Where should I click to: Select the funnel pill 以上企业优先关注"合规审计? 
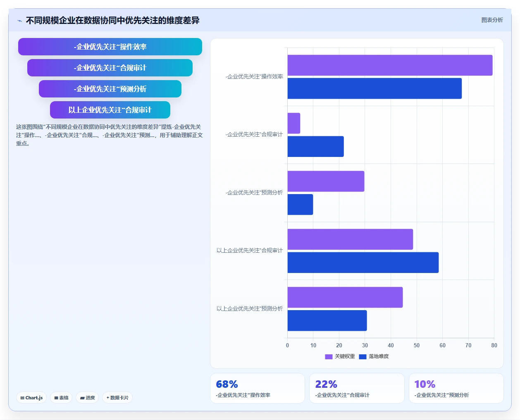coord(110,110)
